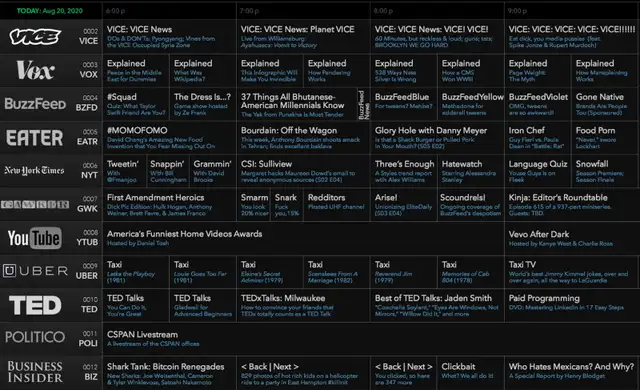Select the Taxi TV program

[572, 272]
